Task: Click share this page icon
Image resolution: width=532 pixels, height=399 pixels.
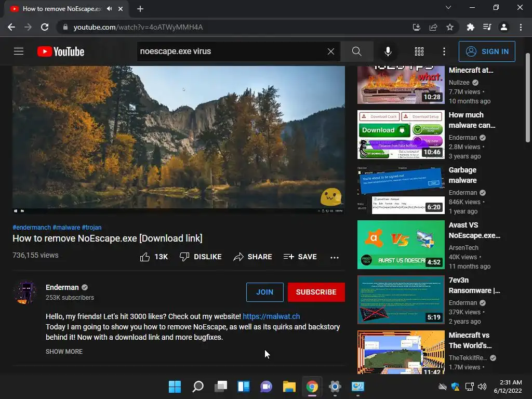Action: tap(433, 27)
